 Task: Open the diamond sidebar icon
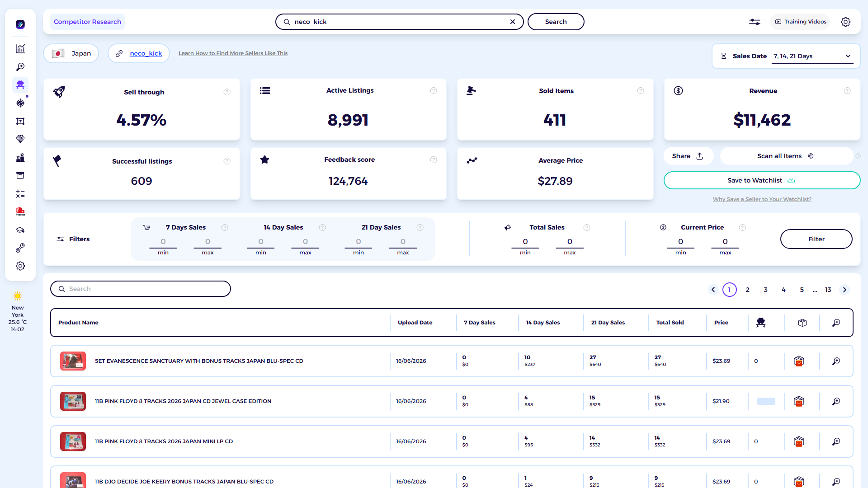[x=20, y=139]
